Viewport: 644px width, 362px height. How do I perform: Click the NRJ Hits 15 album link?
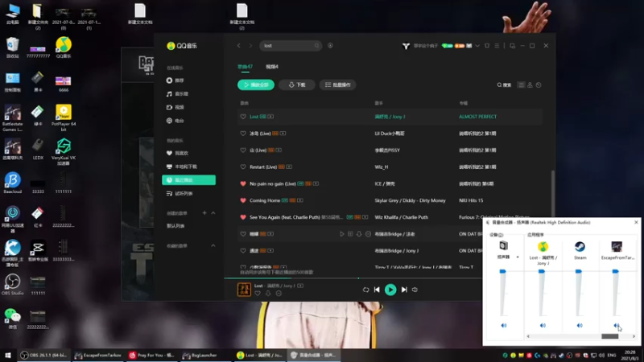[x=471, y=200]
